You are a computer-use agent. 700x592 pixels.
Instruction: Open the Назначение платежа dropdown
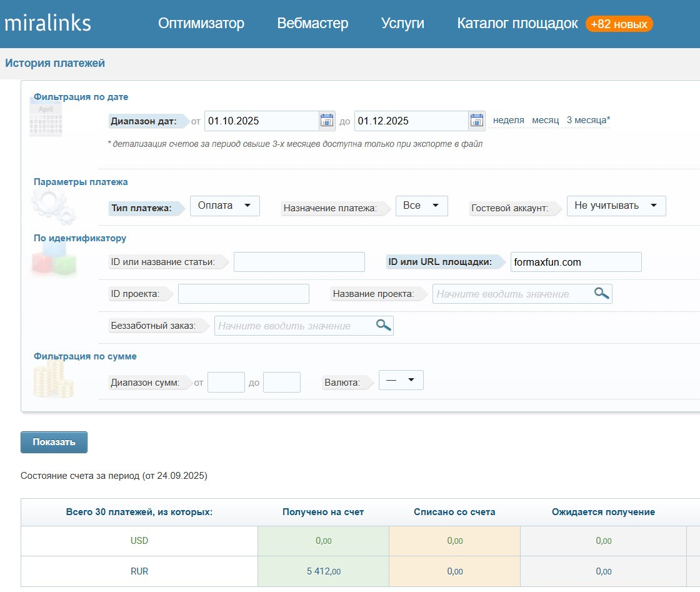click(421, 206)
